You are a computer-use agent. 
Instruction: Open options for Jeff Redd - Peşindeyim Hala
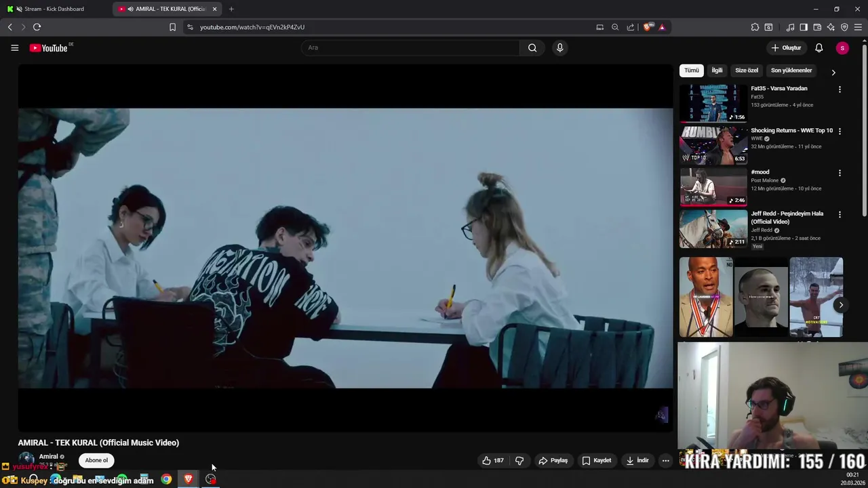(x=840, y=215)
